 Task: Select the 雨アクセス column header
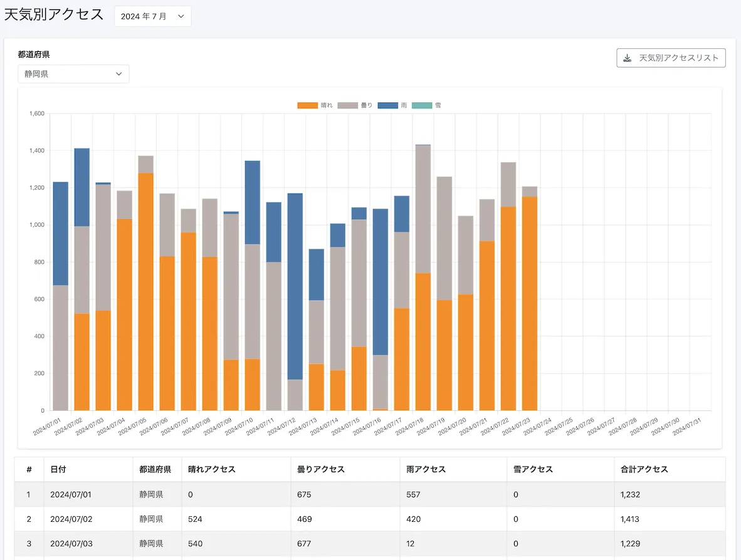tap(426, 469)
